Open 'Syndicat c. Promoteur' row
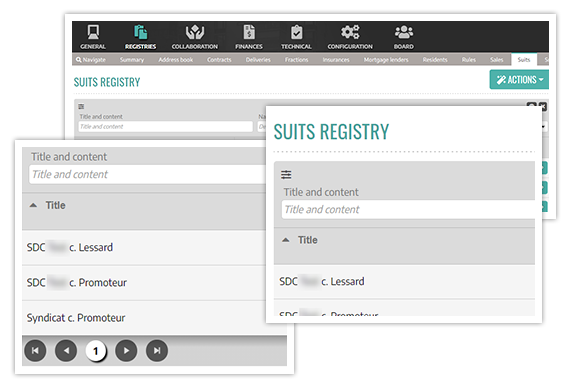 [145, 318]
